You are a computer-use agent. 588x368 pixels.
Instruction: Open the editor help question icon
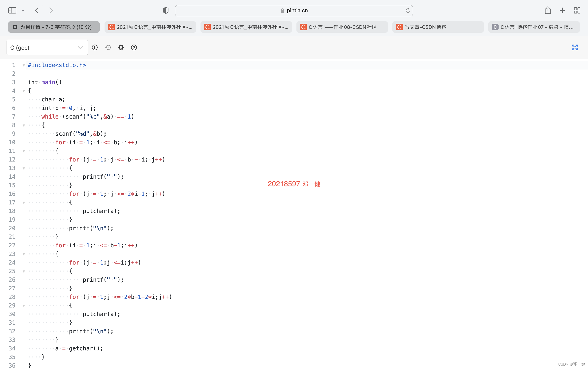134,47
